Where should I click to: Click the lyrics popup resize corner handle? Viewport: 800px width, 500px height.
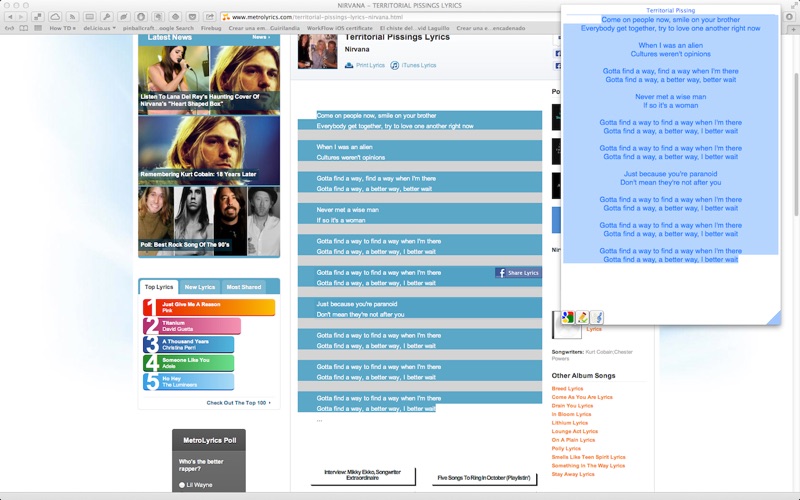pyautogui.click(x=773, y=317)
